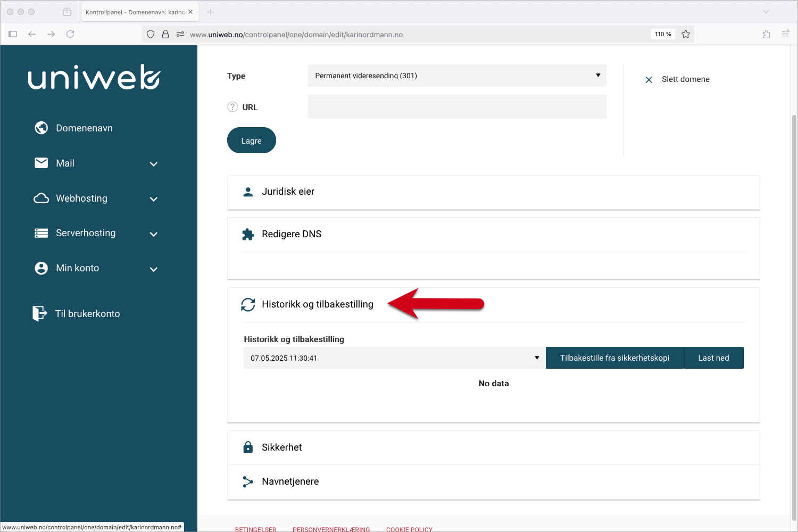Image resolution: width=798 pixels, height=532 pixels.
Task: Open the Mail menu item
Action: 65,163
